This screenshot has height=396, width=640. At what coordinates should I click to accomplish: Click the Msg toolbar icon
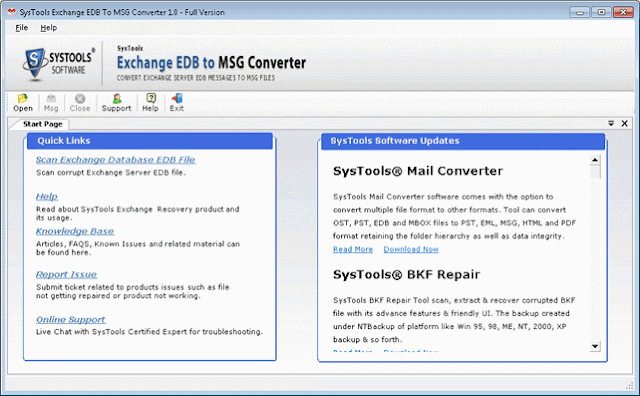pyautogui.click(x=51, y=102)
